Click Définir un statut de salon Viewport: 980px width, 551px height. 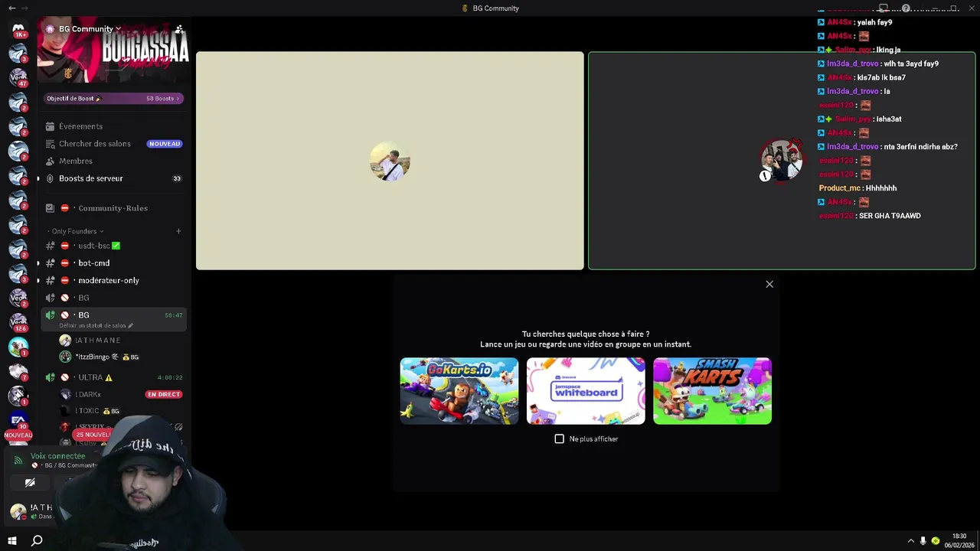[x=96, y=326]
